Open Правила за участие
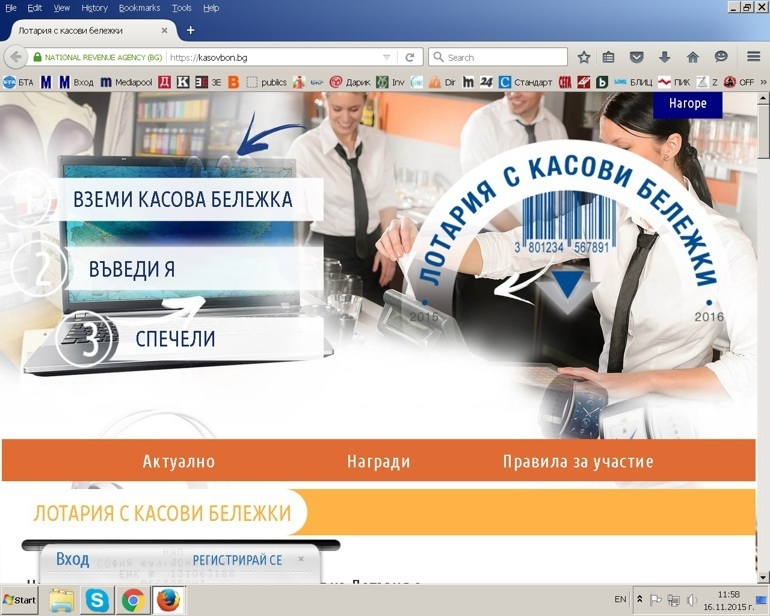The width and height of the screenshot is (770, 616). (x=578, y=461)
